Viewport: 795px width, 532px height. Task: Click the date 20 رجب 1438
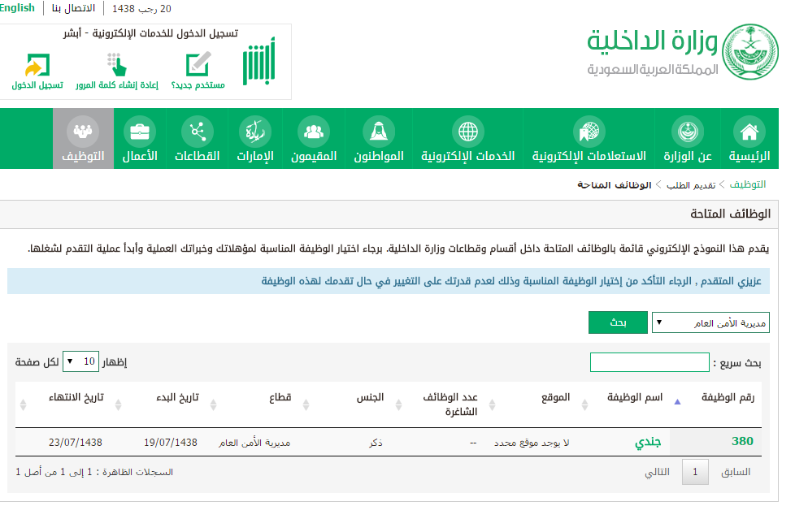tap(141, 9)
